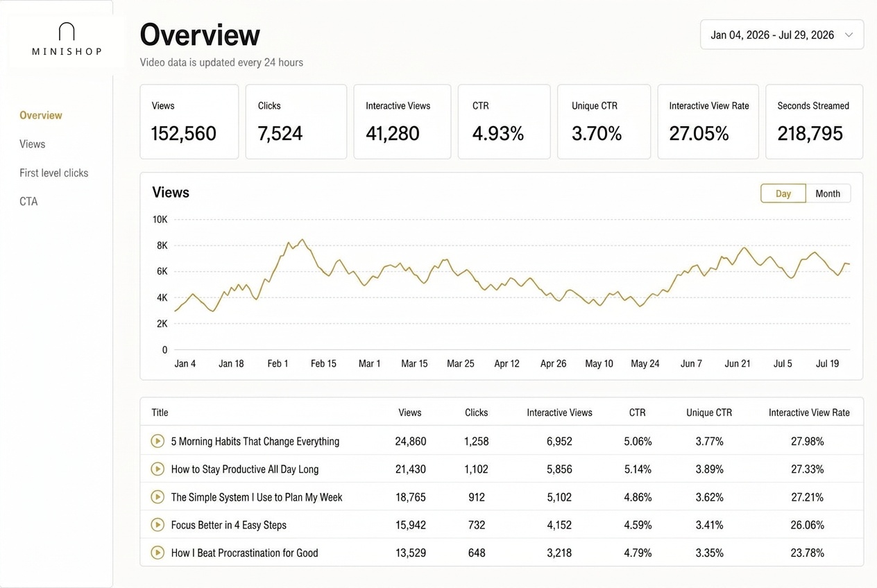
Task: Sort table by CTR column header
Action: click(637, 413)
